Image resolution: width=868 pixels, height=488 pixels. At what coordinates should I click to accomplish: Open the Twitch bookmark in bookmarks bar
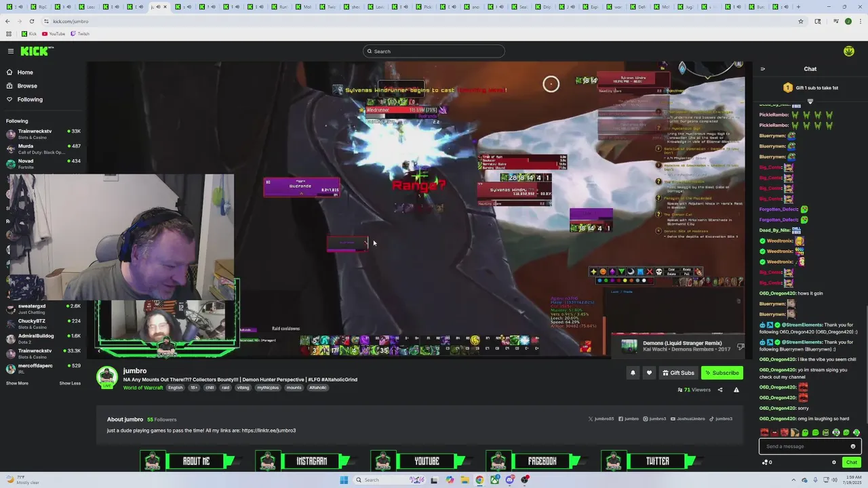tap(80, 34)
